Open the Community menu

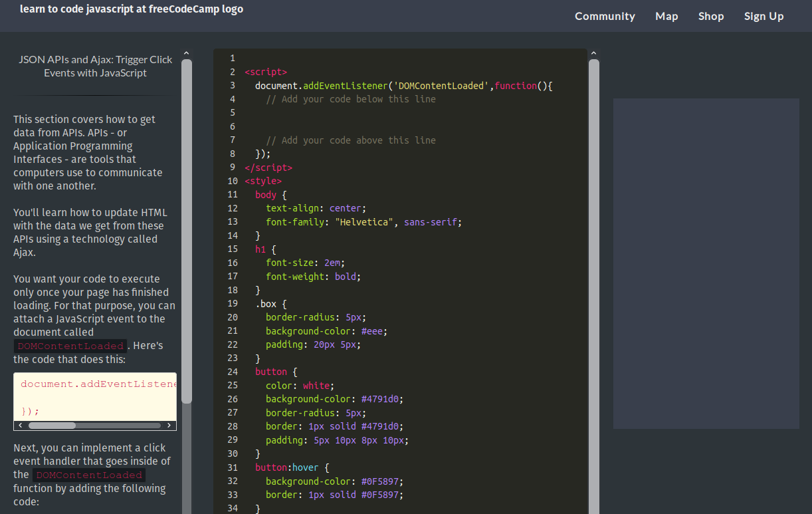[605, 16]
